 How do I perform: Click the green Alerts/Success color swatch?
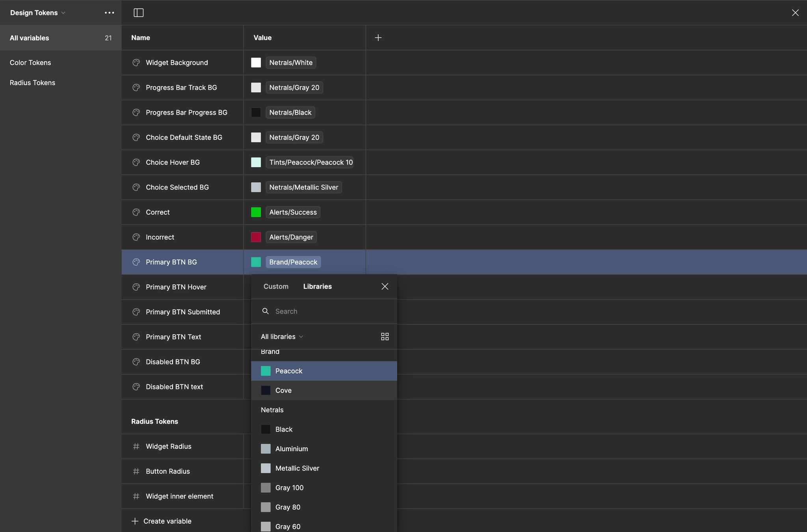tap(256, 212)
